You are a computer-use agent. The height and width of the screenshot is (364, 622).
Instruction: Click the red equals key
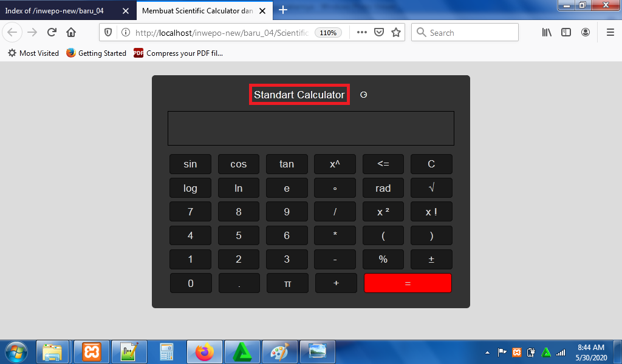(x=408, y=283)
